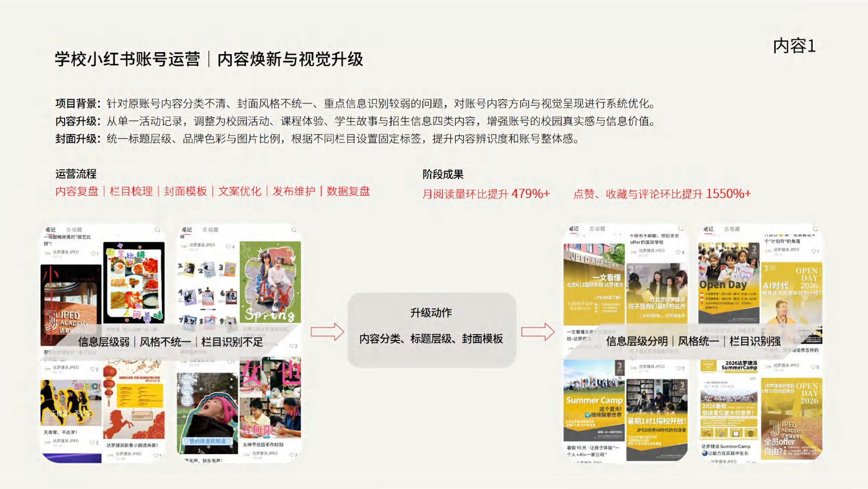This screenshot has width=868, height=489.
Task: Open the 厨艺比拼 food collage cover
Action: (133, 282)
